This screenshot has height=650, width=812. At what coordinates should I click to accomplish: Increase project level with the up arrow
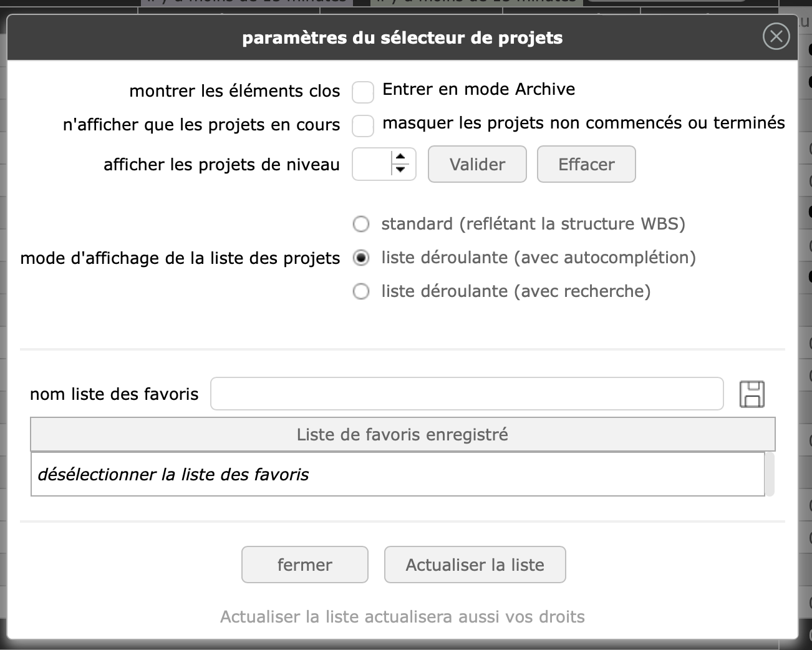(x=401, y=158)
